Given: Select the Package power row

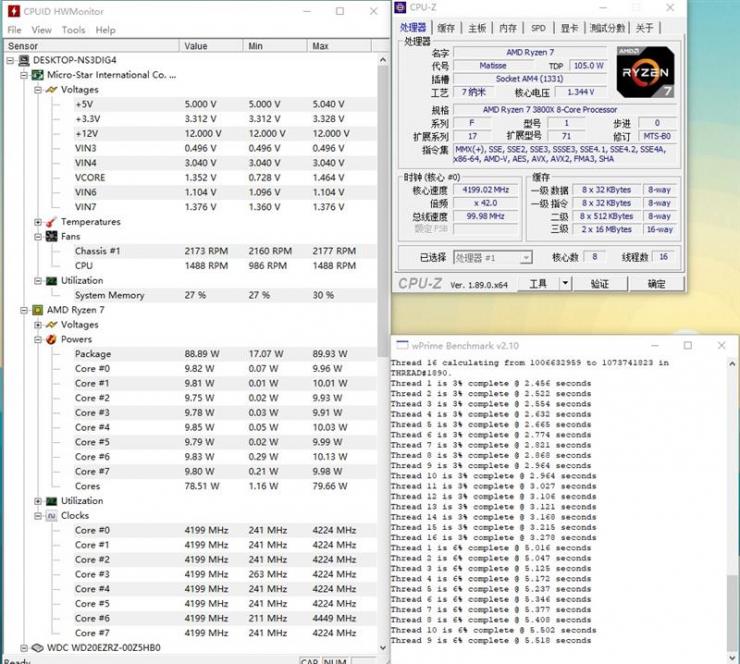Looking at the screenshot, I should [225, 354].
